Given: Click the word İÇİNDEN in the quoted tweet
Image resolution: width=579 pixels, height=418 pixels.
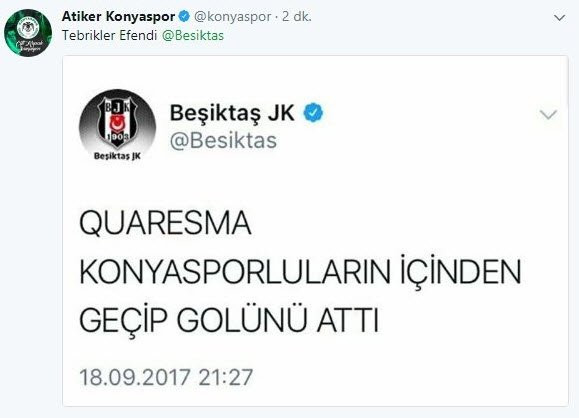Looking at the screenshot, I should pos(461,272).
